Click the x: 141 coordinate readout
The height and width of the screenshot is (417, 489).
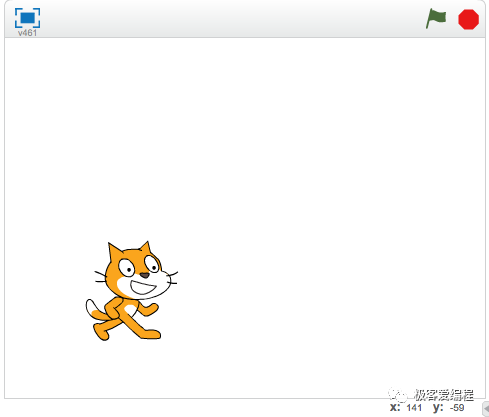tap(406, 407)
